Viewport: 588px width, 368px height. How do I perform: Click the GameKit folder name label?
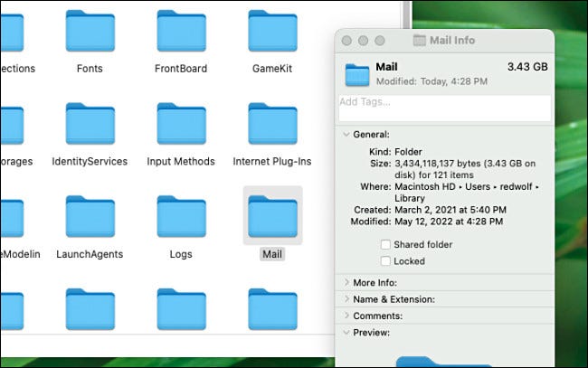[x=272, y=69]
